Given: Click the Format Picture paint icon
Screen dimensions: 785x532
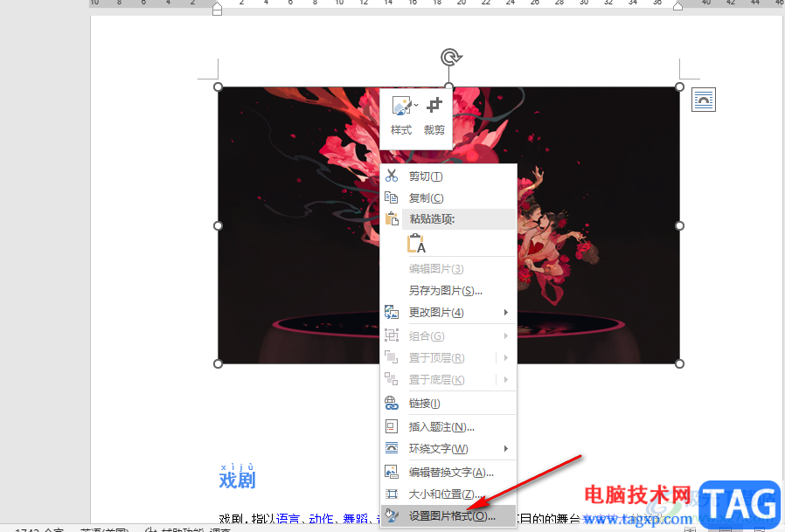Looking at the screenshot, I should [392, 516].
